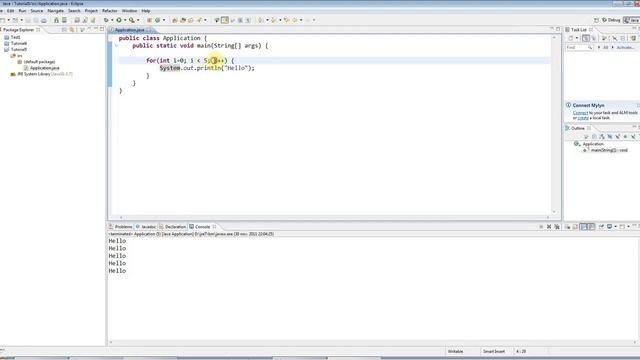The width and height of the screenshot is (640, 360).
Task: Click the New Task icon in Task List
Action: [571, 38]
